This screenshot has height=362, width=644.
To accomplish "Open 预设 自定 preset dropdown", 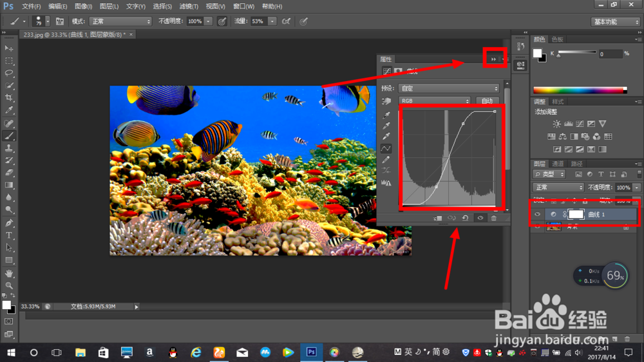I will tap(449, 88).
